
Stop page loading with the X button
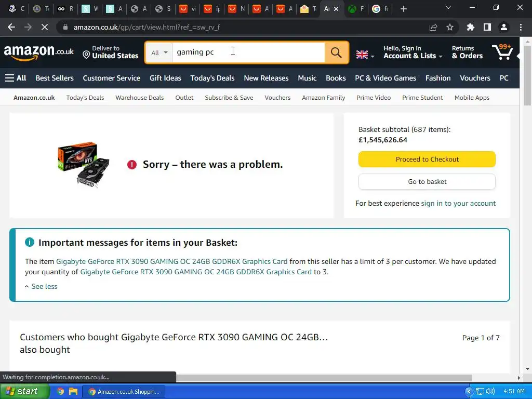(x=45, y=27)
